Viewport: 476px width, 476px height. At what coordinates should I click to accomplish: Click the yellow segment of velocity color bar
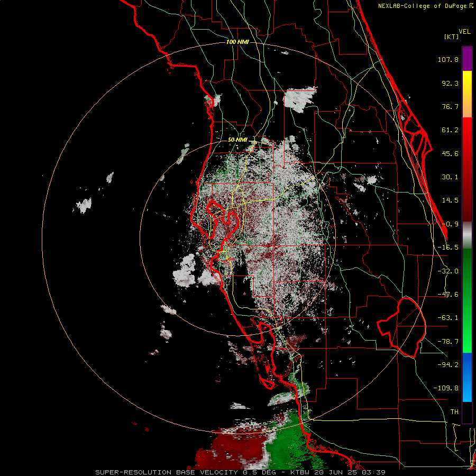(467, 83)
